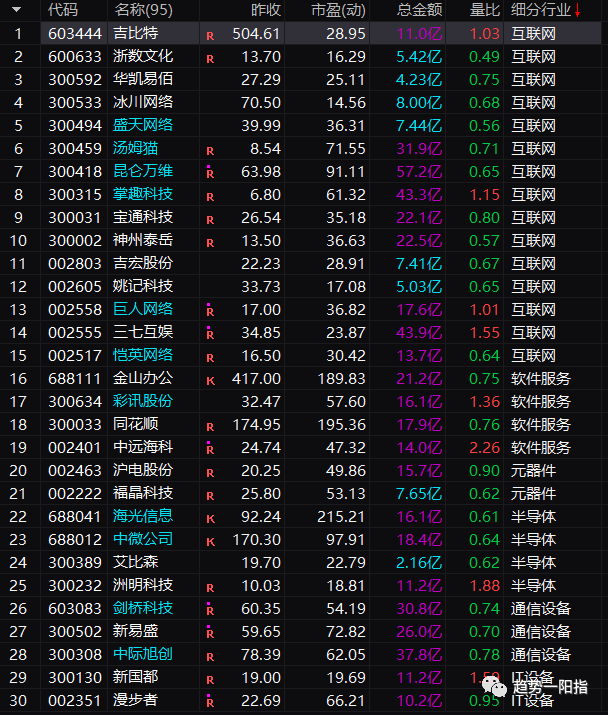Sort by 昨收 column header
The width and height of the screenshot is (608, 715).
pos(266,10)
